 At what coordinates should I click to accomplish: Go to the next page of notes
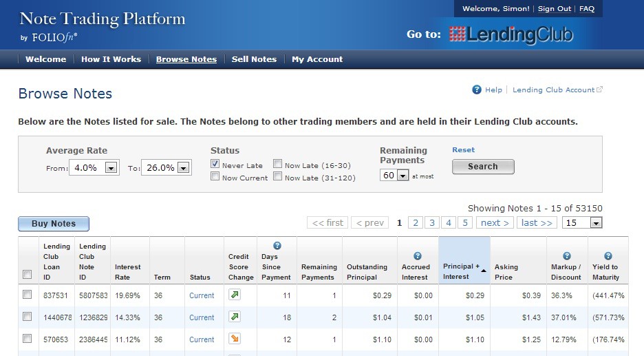point(495,222)
